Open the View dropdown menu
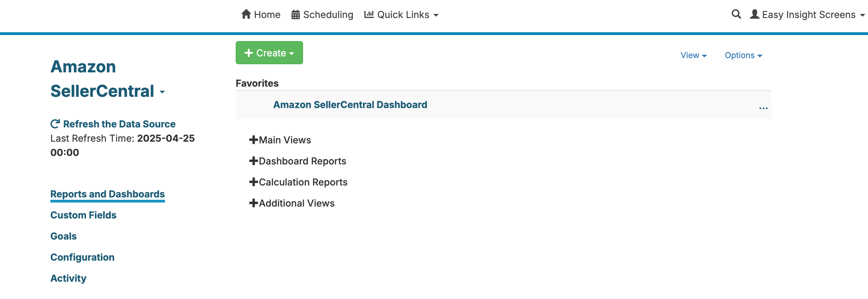 694,55
